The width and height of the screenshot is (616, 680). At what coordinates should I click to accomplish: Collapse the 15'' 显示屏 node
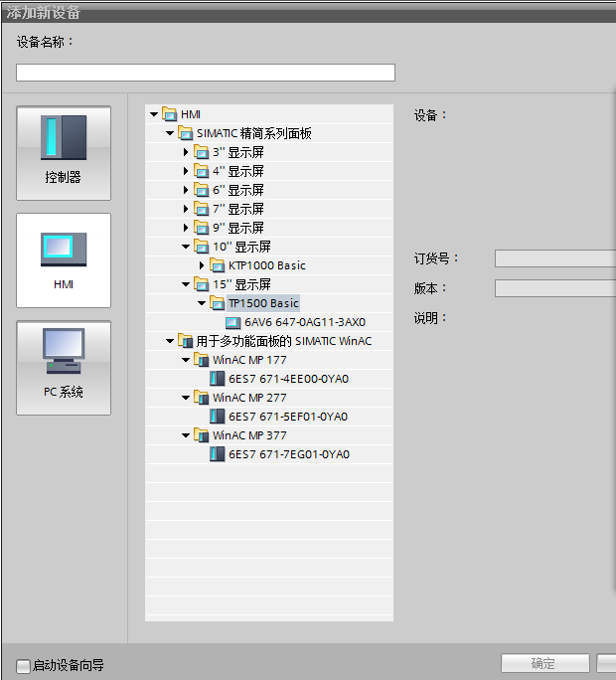pyautogui.click(x=186, y=284)
